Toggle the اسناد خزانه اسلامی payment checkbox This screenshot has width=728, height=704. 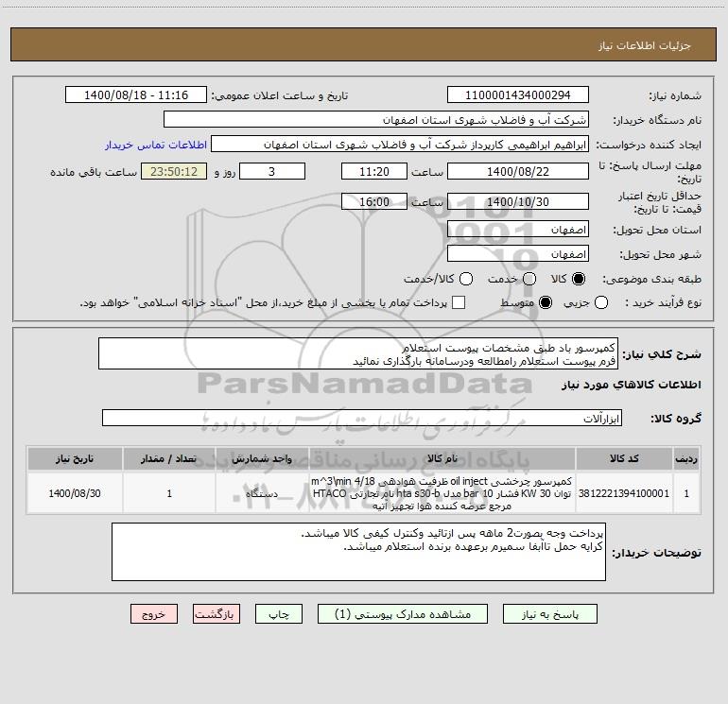click(459, 302)
